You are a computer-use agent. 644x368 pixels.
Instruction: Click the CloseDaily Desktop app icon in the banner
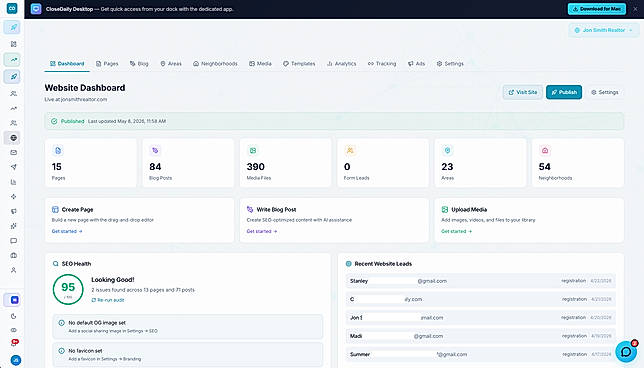(x=36, y=9)
